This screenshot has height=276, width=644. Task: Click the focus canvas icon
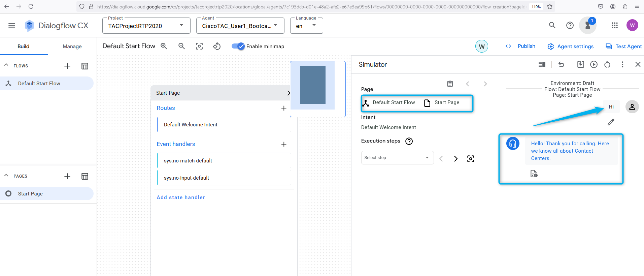199,46
